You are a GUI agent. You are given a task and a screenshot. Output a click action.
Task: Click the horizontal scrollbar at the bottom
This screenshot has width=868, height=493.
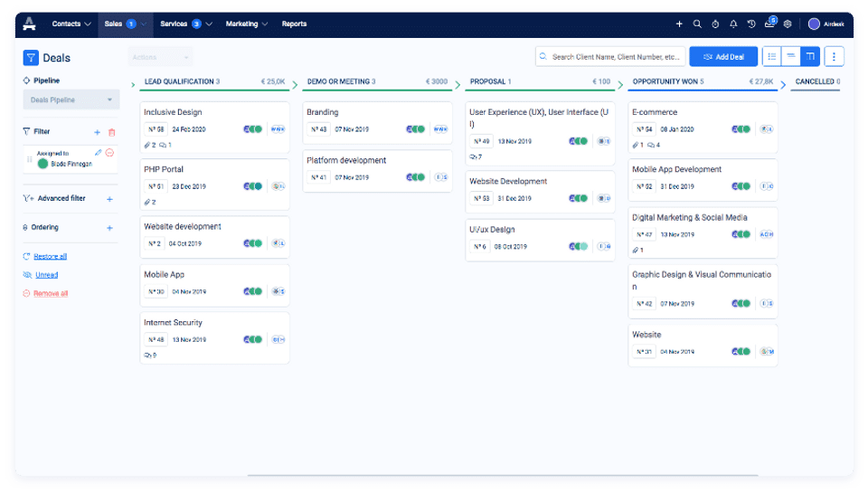pos(503,475)
